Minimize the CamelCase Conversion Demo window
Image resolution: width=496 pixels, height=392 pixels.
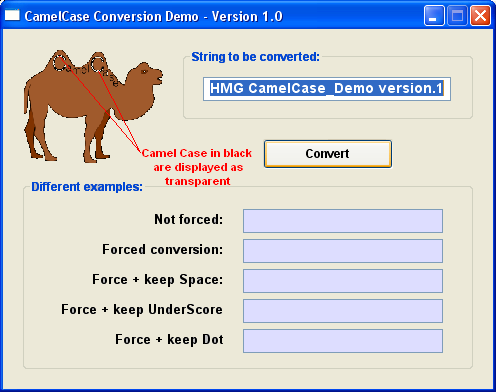[434, 16]
